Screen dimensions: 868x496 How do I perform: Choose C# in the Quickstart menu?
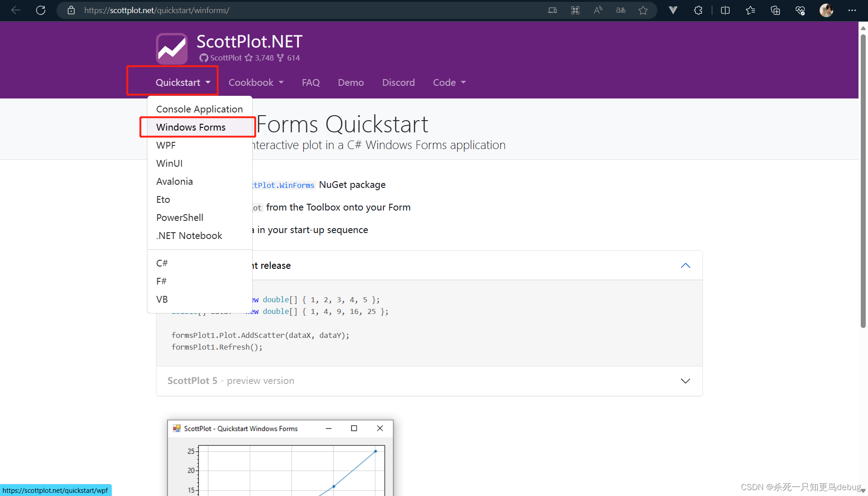coord(199,263)
